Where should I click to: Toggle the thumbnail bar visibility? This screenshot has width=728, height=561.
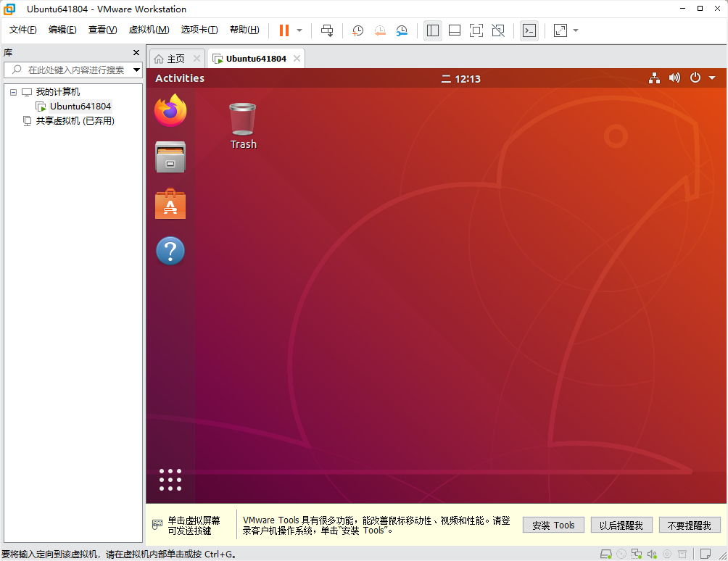[455, 30]
